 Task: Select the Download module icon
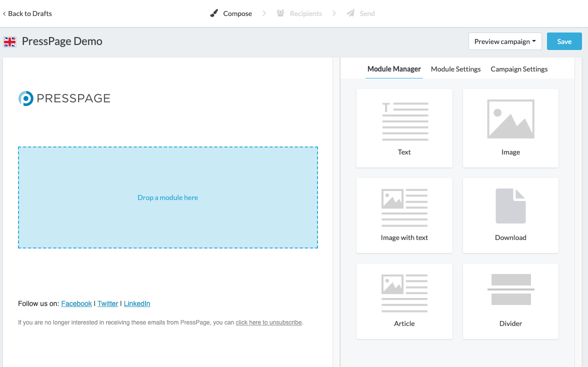point(510,205)
